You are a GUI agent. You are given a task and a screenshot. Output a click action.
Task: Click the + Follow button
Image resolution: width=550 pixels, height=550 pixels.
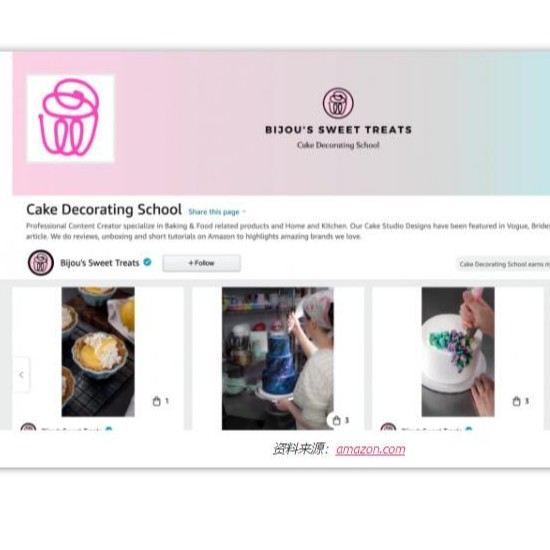click(x=202, y=263)
